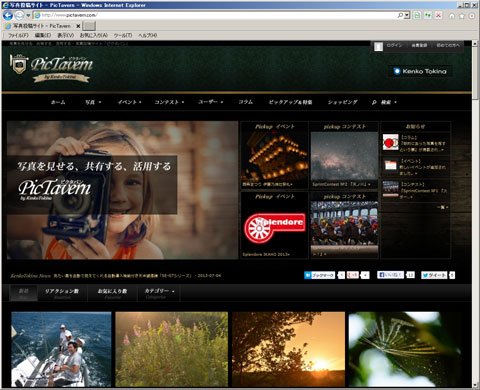Expand the 写真 navigation dropdown
This screenshot has height=390, width=480.
pyautogui.click(x=93, y=102)
